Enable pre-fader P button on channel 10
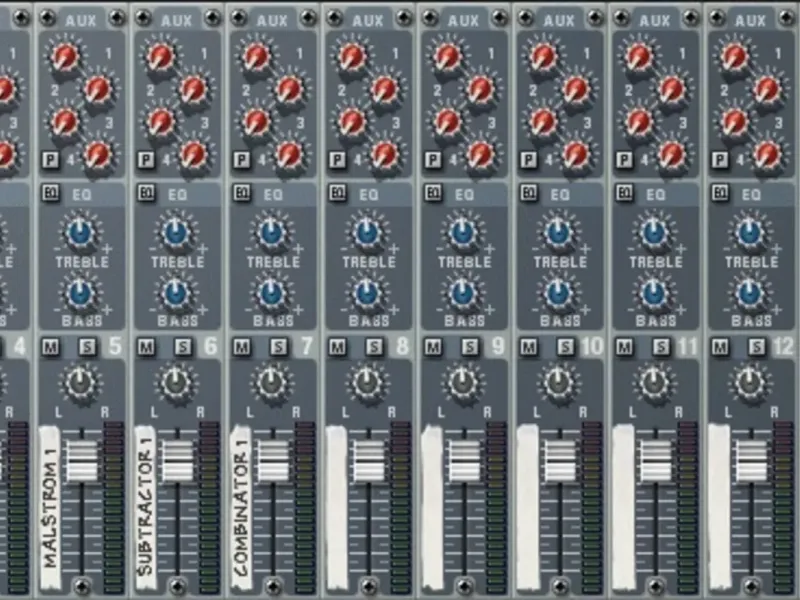Image resolution: width=800 pixels, height=600 pixels. coord(529,160)
